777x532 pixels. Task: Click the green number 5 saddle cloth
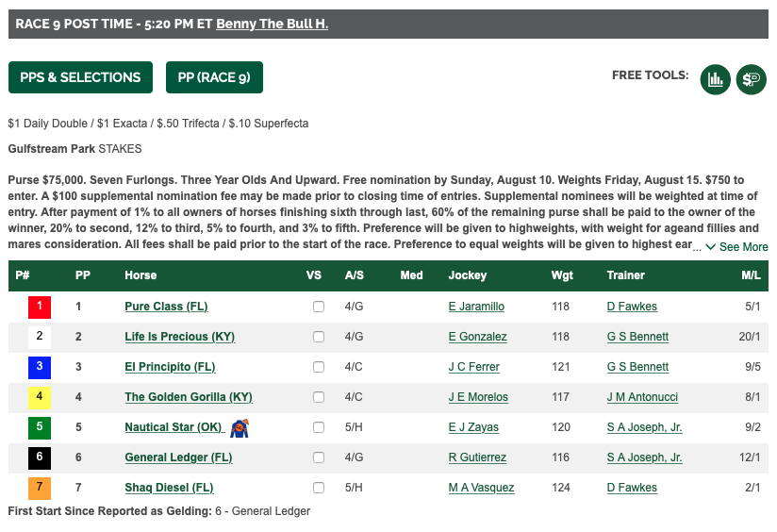tap(40, 428)
